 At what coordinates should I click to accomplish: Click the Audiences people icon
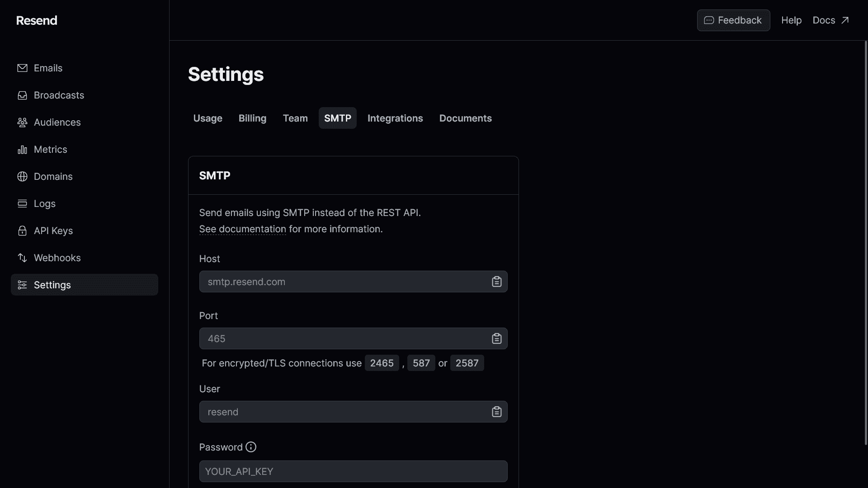[22, 122]
